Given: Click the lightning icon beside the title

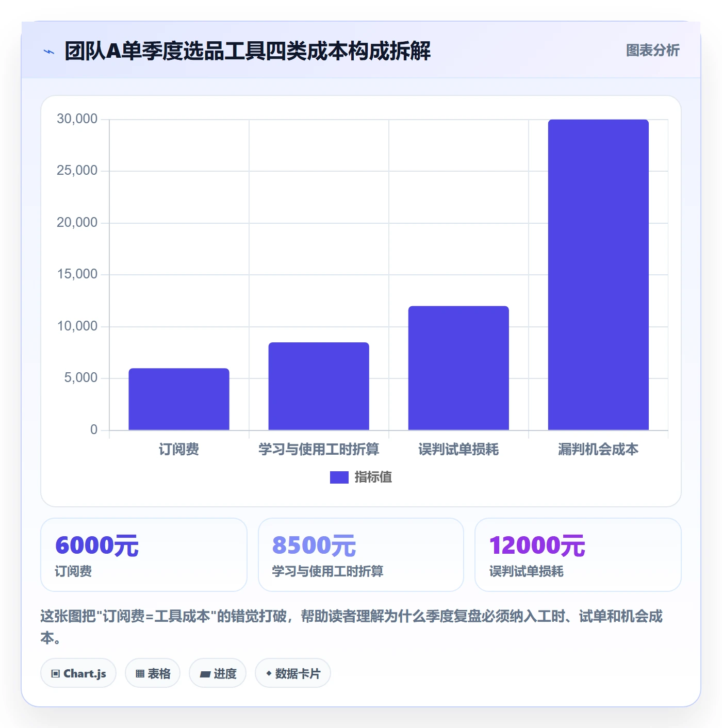Looking at the screenshot, I should pos(49,52).
